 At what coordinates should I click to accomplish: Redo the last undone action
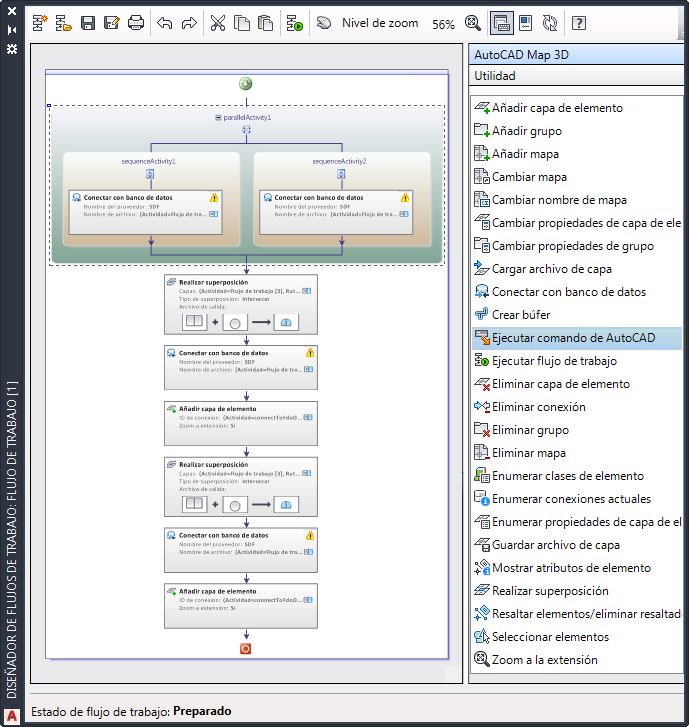tap(189, 23)
